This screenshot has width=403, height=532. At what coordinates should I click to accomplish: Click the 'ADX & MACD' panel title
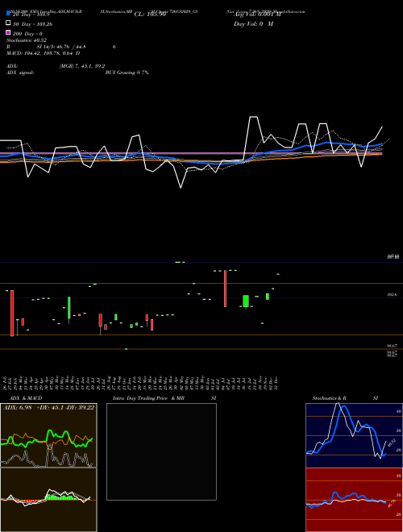pos(26,398)
